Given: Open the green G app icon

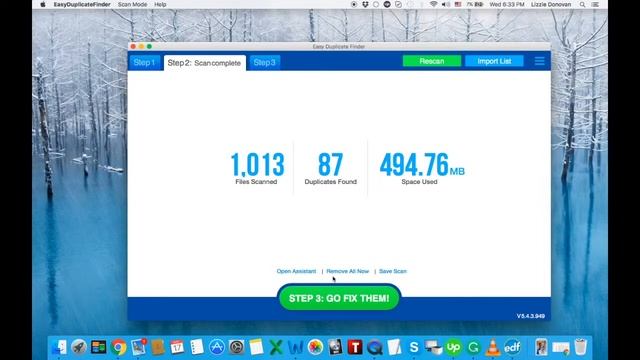Looking at the screenshot, I should 473,347.
